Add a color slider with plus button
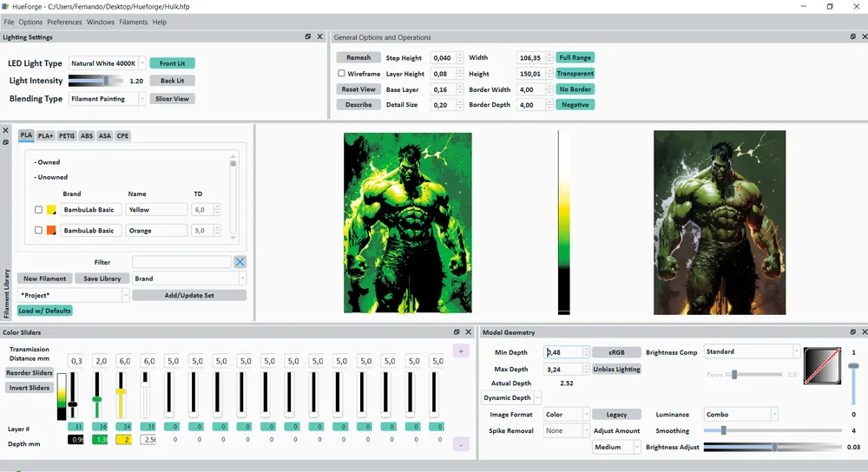 461,351
